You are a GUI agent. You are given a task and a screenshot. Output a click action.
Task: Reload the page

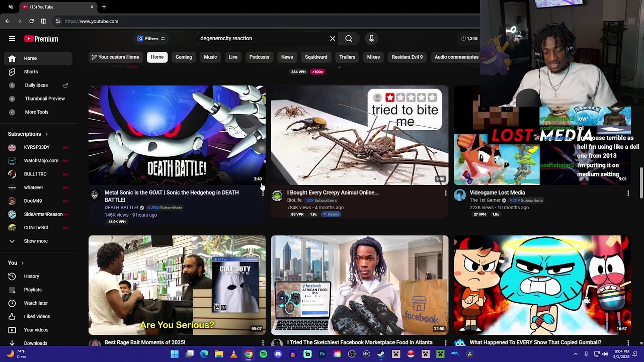pos(32,21)
